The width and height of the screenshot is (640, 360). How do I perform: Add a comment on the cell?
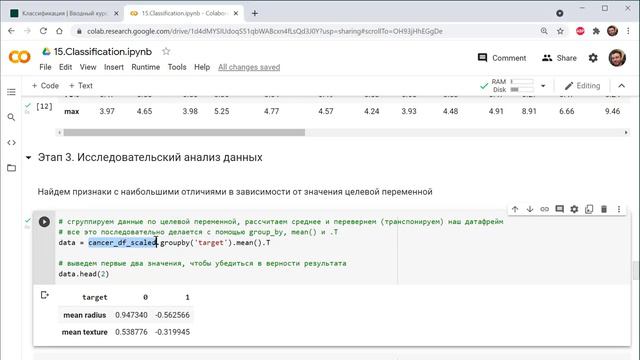click(560, 209)
